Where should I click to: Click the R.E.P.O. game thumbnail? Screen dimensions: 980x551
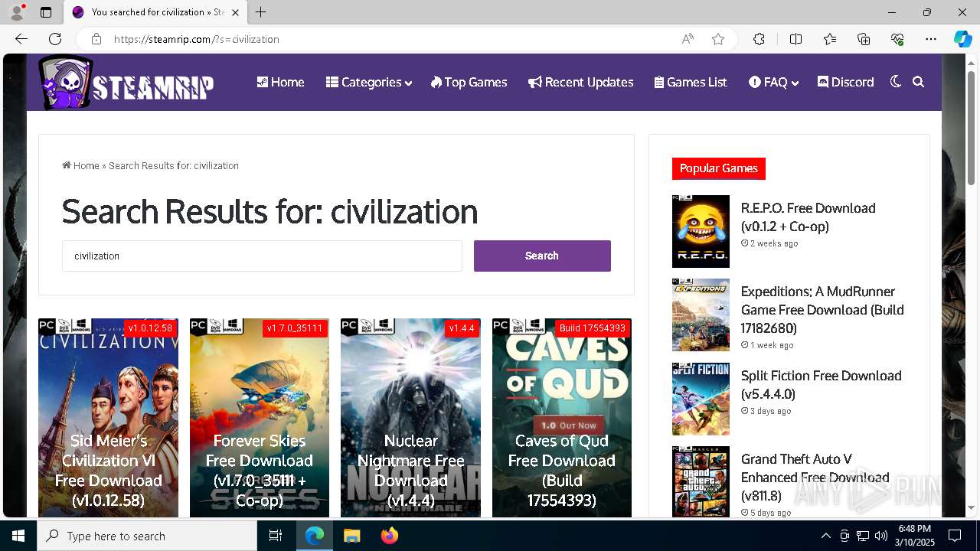point(701,231)
